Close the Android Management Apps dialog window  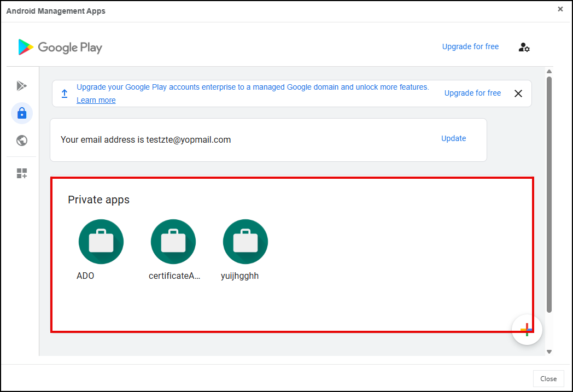point(560,9)
